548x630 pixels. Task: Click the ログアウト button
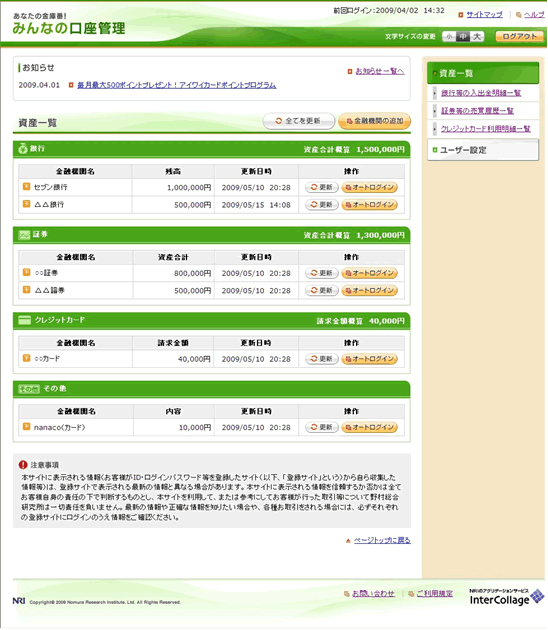[x=519, y=37]
